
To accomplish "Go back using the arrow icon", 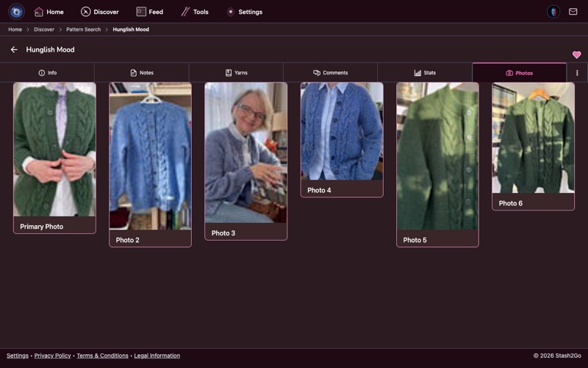I will [x=14, y=49].
